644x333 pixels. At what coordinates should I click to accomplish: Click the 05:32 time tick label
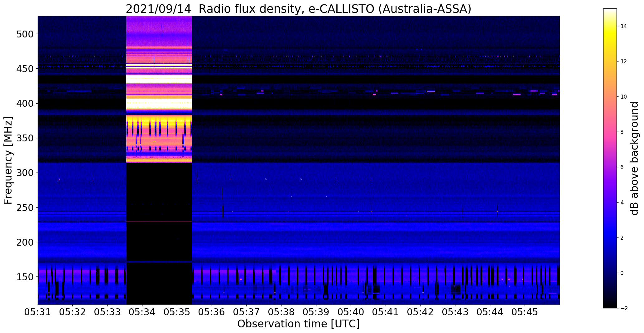[73, 312]
